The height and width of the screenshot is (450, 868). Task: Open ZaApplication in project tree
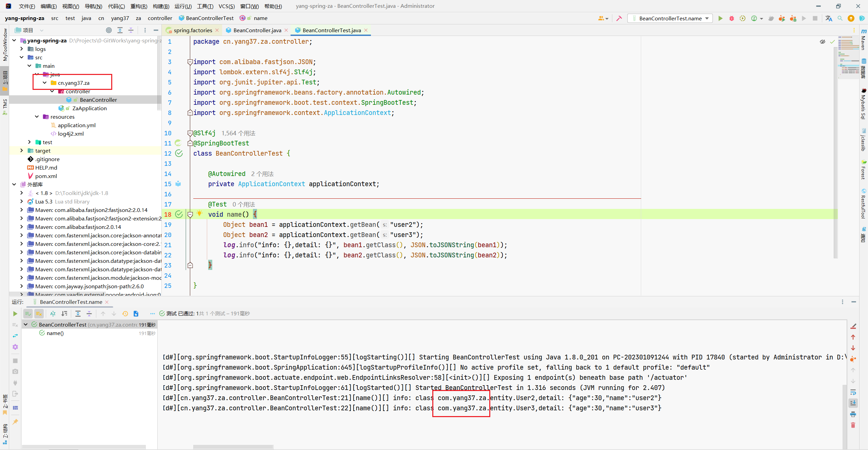click(90, 108)
